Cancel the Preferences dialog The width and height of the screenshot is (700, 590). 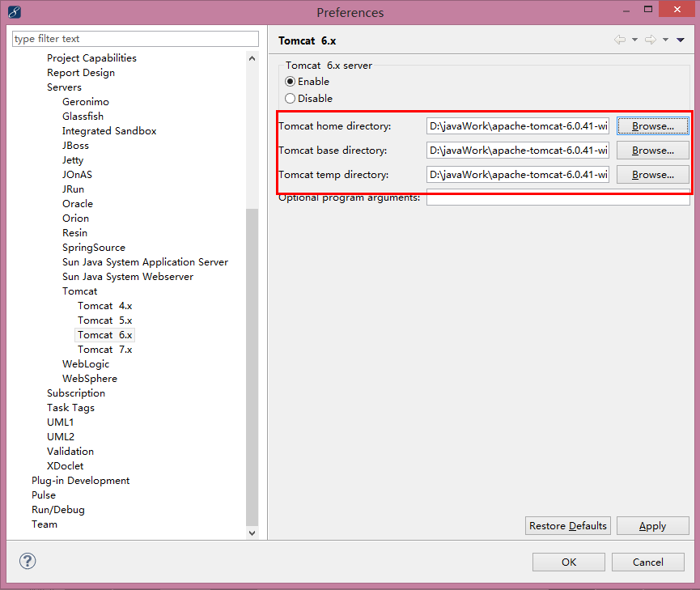click(647, 562)
